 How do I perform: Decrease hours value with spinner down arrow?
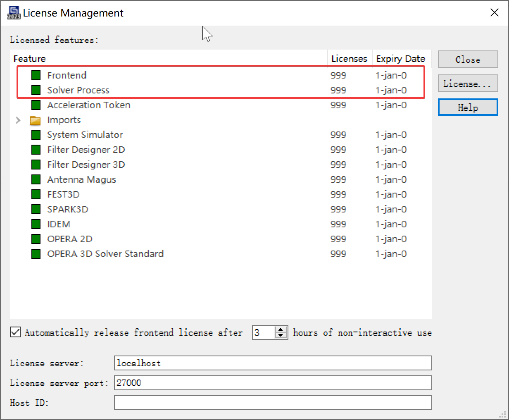point(281,335)
